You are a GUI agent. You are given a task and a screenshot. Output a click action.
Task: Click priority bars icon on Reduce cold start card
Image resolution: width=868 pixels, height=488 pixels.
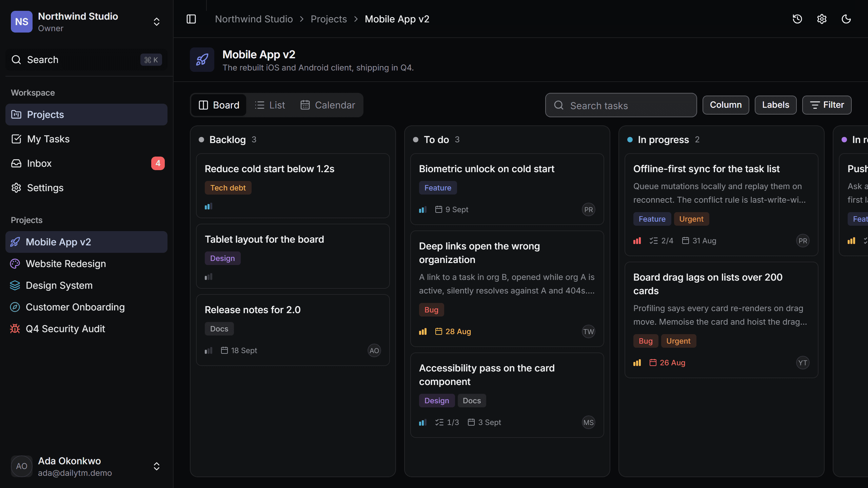pos(209,206)
